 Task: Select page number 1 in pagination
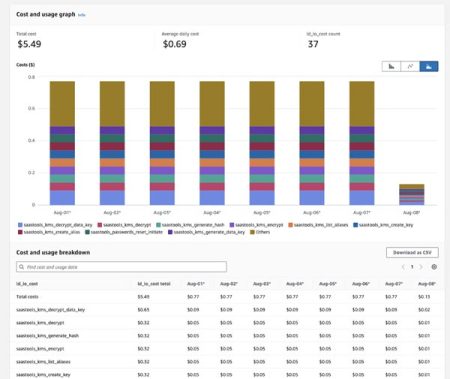[412, 267]
